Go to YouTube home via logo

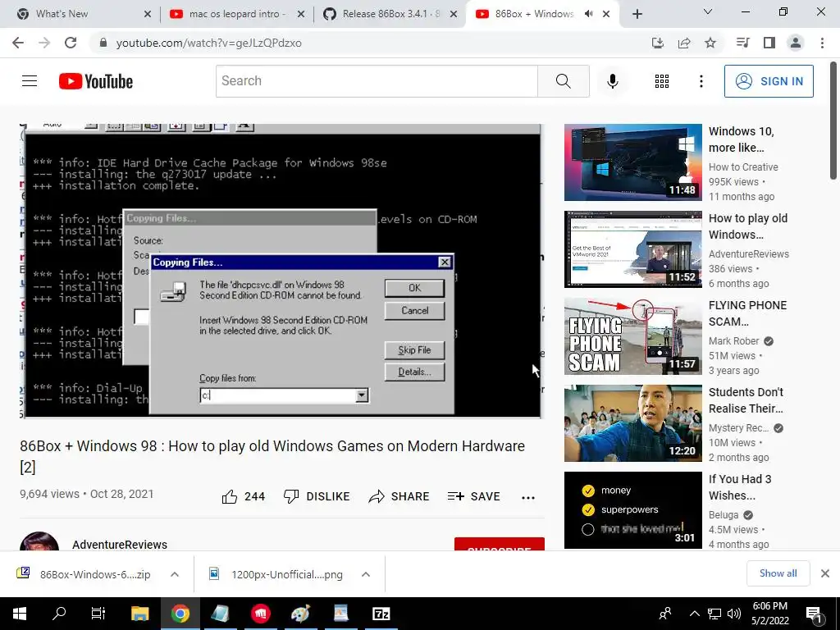point(96,81)
